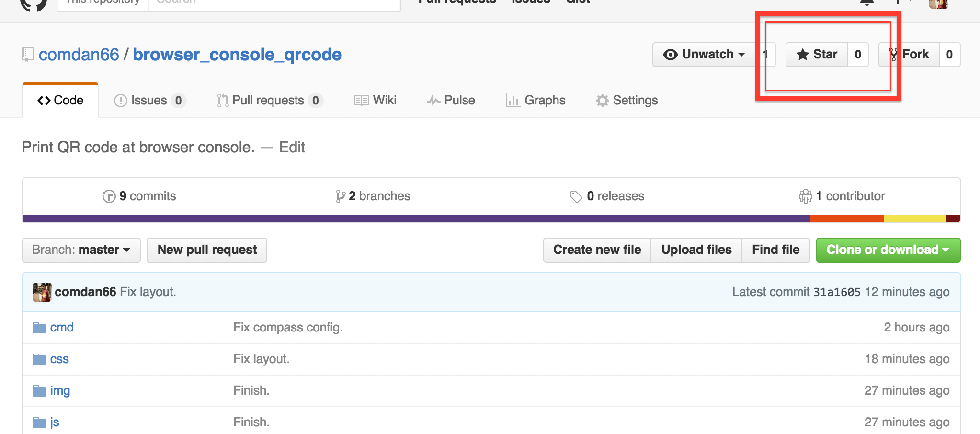Viewport: 980px width, 434px height.
Task: Click the Wiki book icon
Action: click(362, 101)
